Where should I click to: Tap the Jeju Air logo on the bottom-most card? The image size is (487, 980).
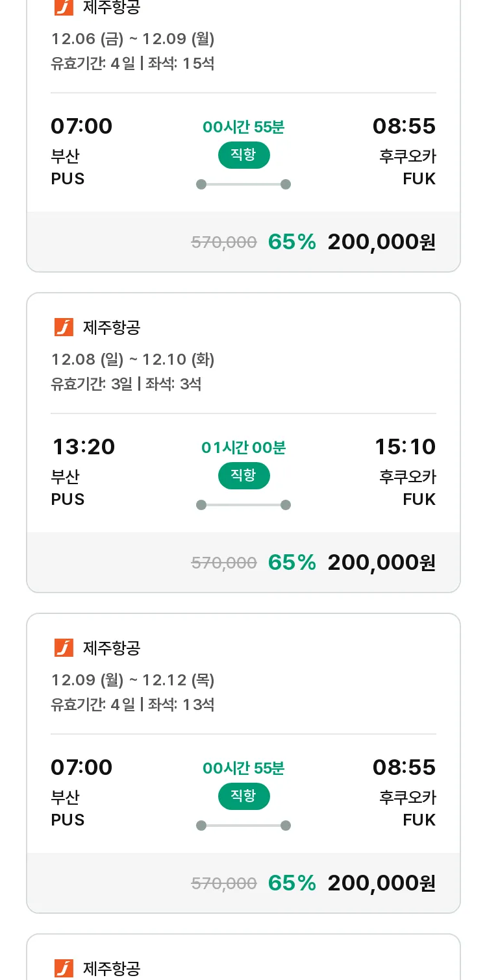coord(64,968)
